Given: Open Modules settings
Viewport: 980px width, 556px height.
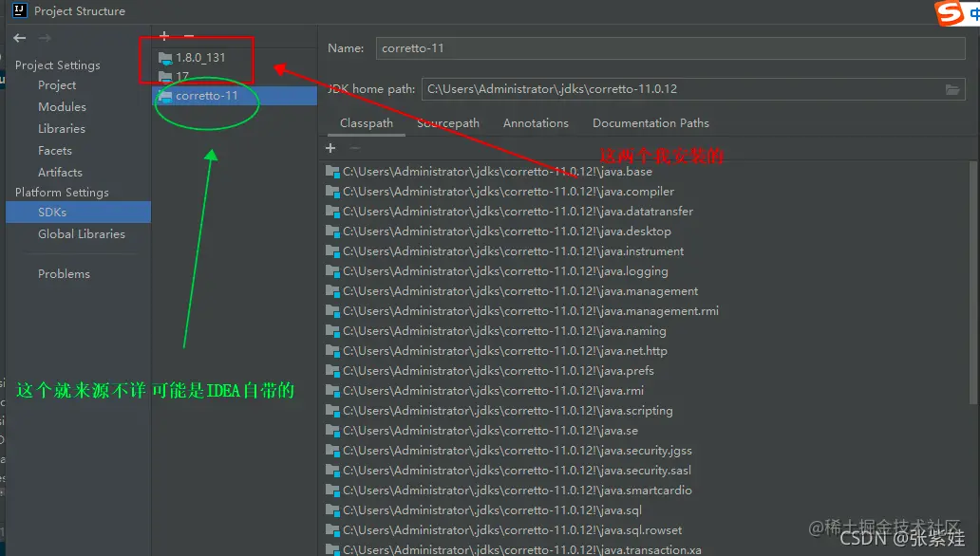Looking at the screenshot, I should tap(62, 107).
